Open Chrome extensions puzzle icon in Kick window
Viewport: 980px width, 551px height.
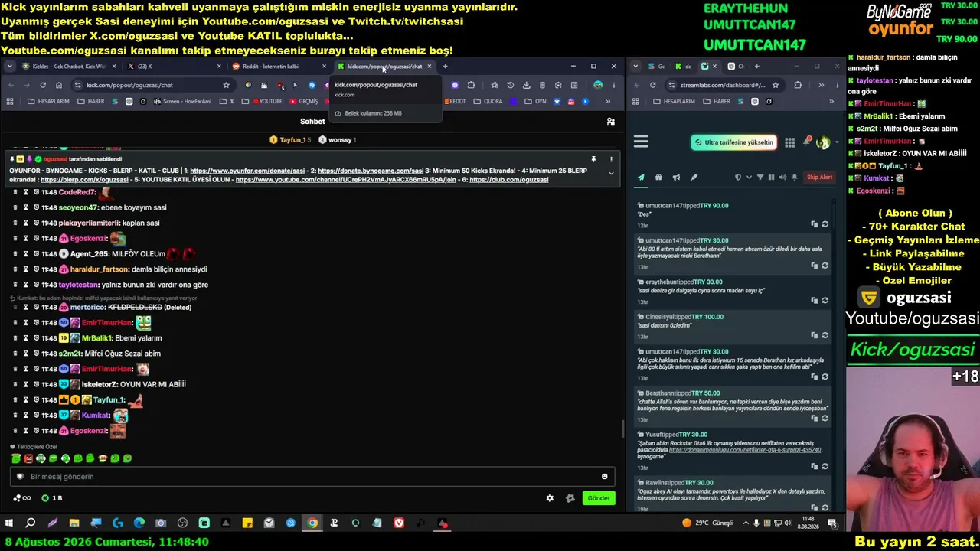point(471,85)
